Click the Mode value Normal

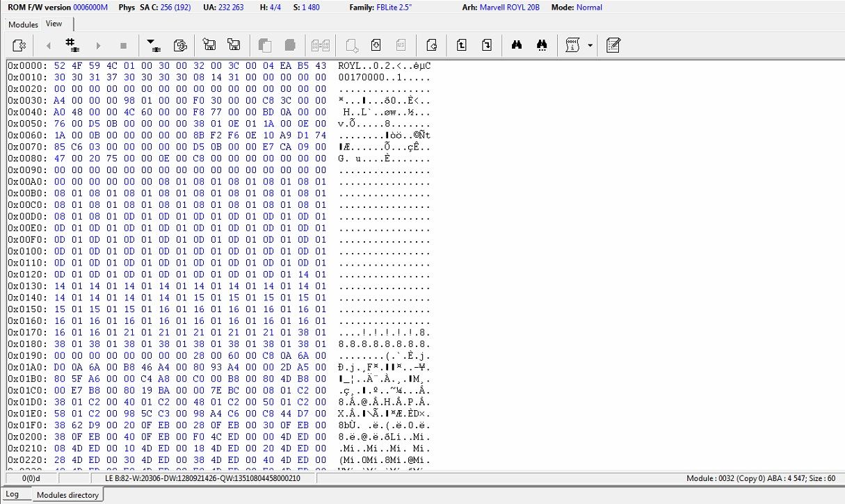[x=589, y=8]
